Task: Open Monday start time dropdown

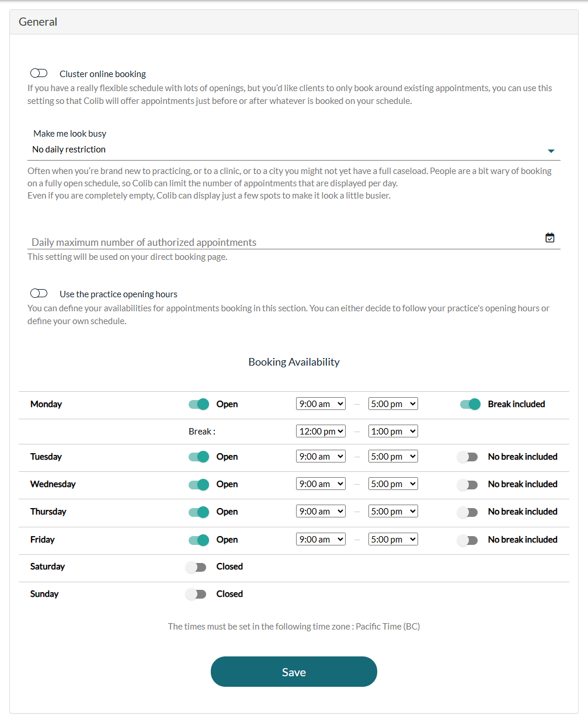Action: pyautogui.click(x=321, y=404)
